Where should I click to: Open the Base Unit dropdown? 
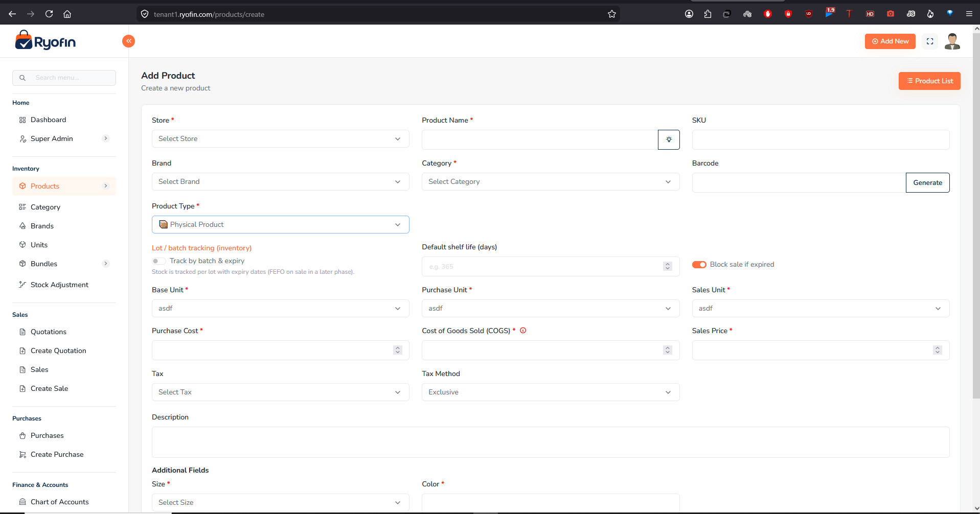tap(281, 309)
